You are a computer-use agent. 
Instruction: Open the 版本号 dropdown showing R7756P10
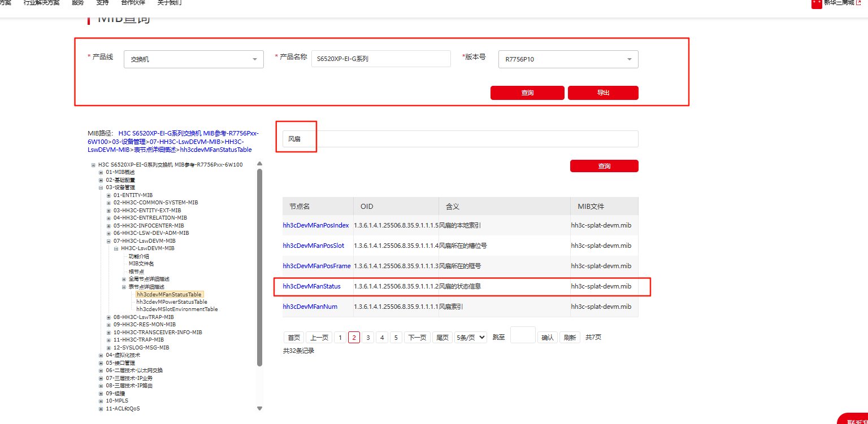(x=568, y=59)
